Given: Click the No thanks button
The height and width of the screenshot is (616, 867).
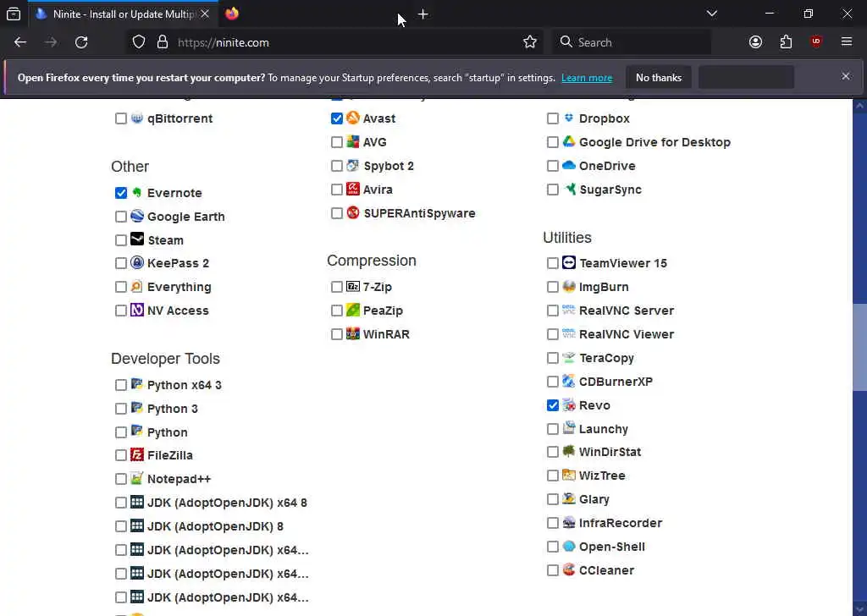Looking at the screenshot, I should point(659,77).
